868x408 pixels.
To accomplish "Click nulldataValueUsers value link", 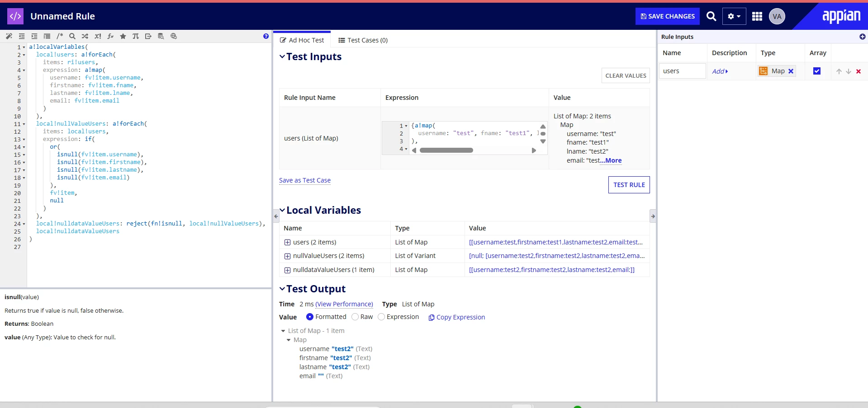I will click(552, 270).
